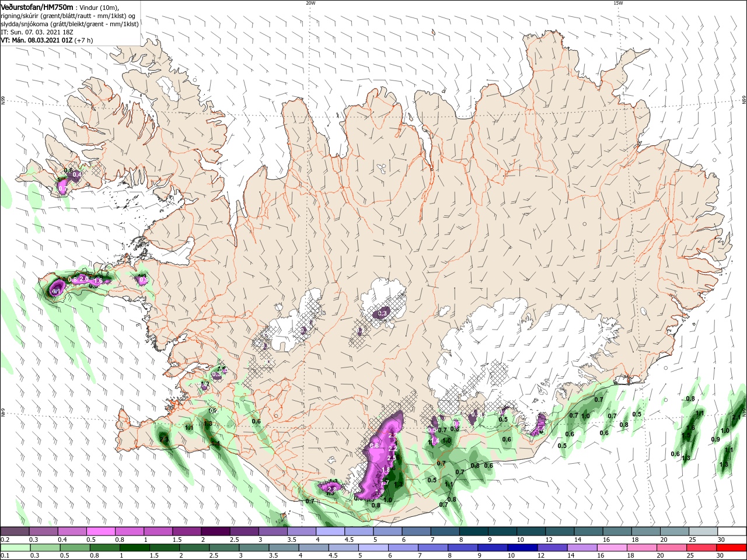Pick upper legend row bright pink 0.5 swatch
Viewport: 747px width, 560px height.
coord(100,531)
